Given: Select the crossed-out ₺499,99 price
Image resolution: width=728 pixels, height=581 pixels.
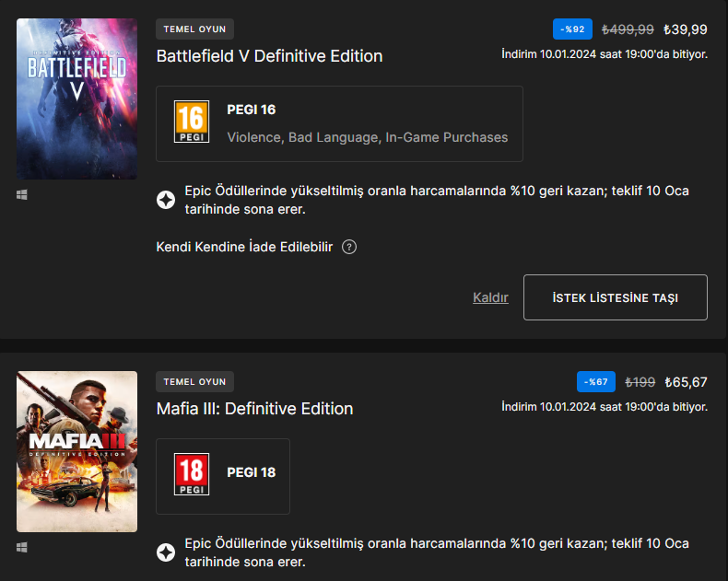Looking at the screenshot, I should point(628,29).
